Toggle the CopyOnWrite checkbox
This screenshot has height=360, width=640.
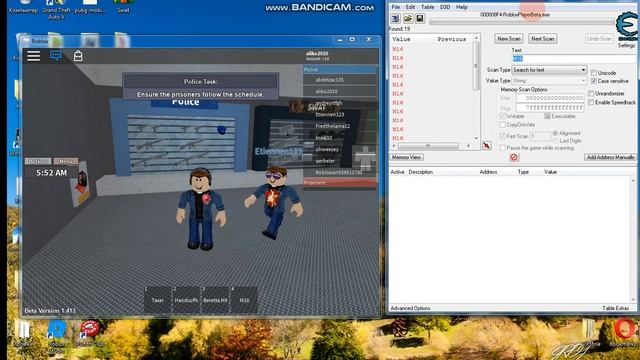(x=502, y=124)
